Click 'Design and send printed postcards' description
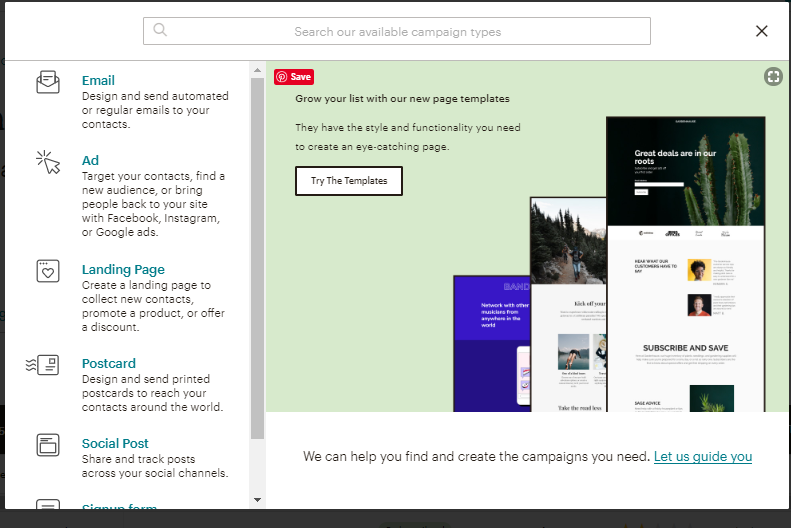This screenshot has height=528, width=791. tap(152, 393)
